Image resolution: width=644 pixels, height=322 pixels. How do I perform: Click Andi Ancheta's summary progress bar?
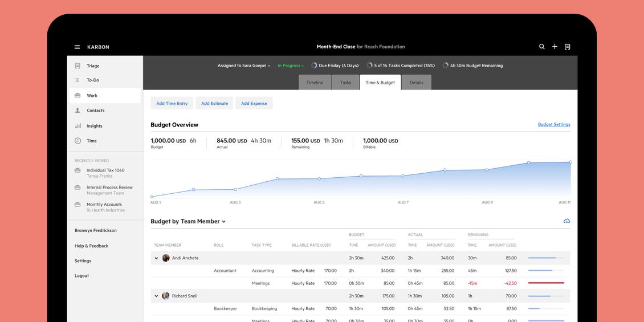pyautogui.click(x=546, y=258)
